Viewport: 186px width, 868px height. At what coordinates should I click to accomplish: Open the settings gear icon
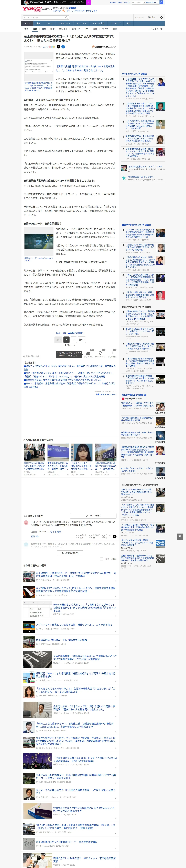click(161, 18)
